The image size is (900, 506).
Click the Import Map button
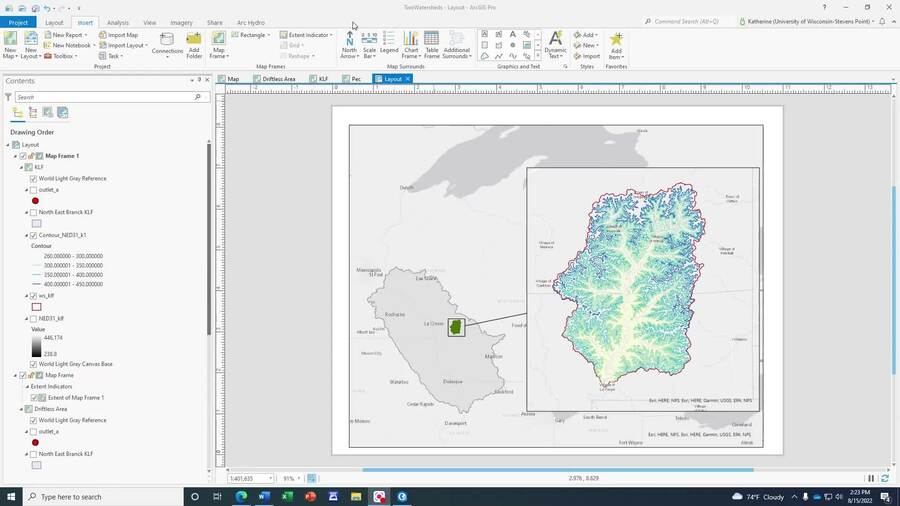pos(122,35)
